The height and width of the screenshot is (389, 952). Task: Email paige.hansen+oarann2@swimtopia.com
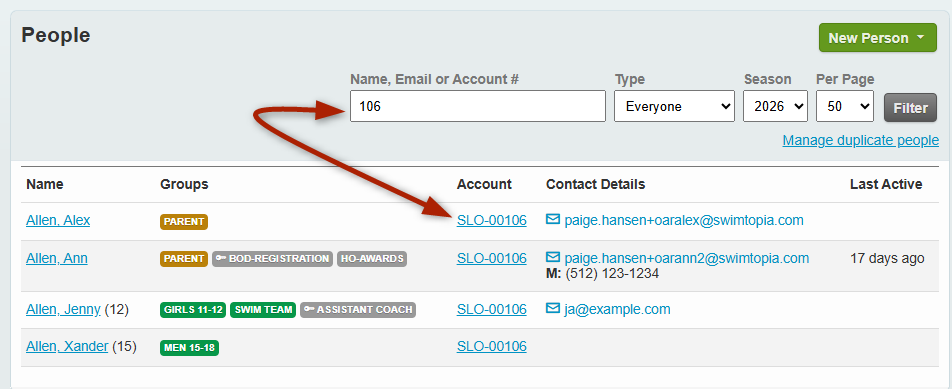click(687, 259)
